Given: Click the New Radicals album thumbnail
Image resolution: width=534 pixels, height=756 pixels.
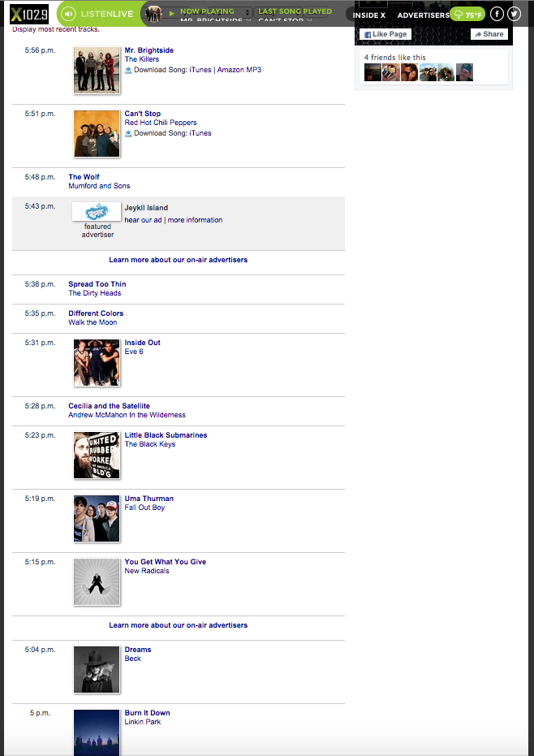Looking at the screenshot, I should tap(97, 581).
